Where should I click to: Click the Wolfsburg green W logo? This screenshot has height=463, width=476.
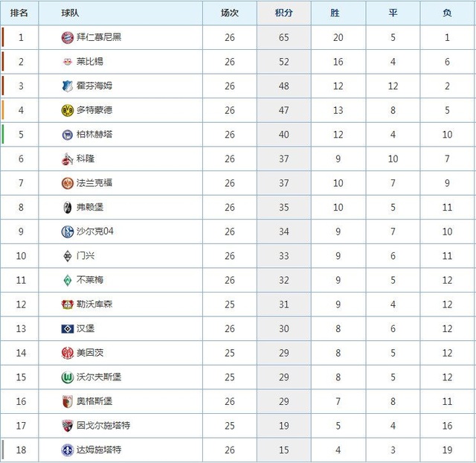click(x=68, y=377)
